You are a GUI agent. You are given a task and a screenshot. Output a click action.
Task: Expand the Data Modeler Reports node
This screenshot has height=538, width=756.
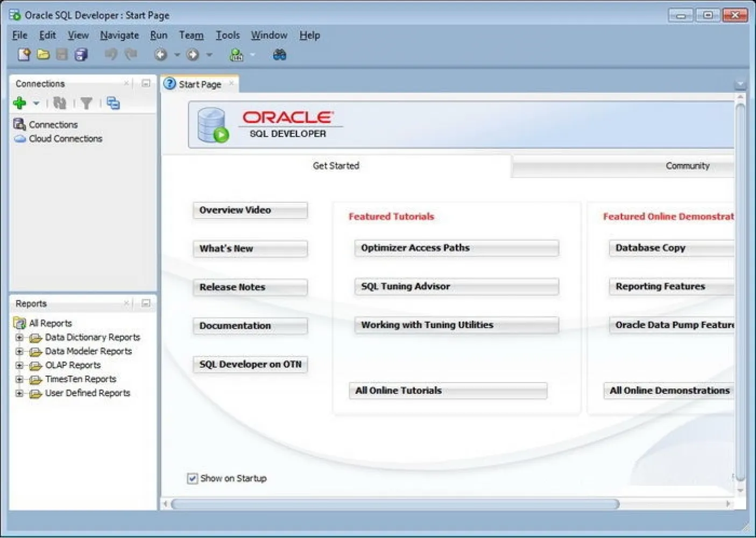(x=19, y=351)
